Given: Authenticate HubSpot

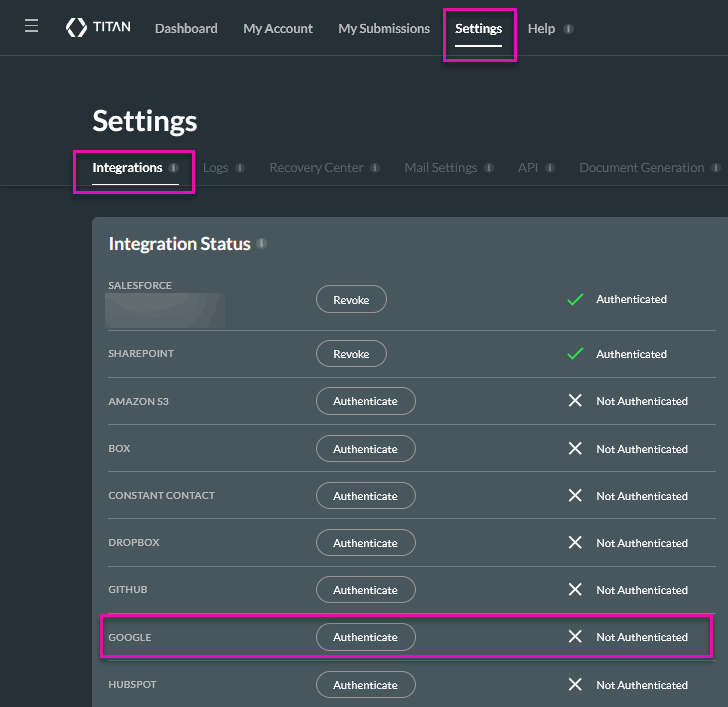Looking at the screenshot, I should 366,685.
